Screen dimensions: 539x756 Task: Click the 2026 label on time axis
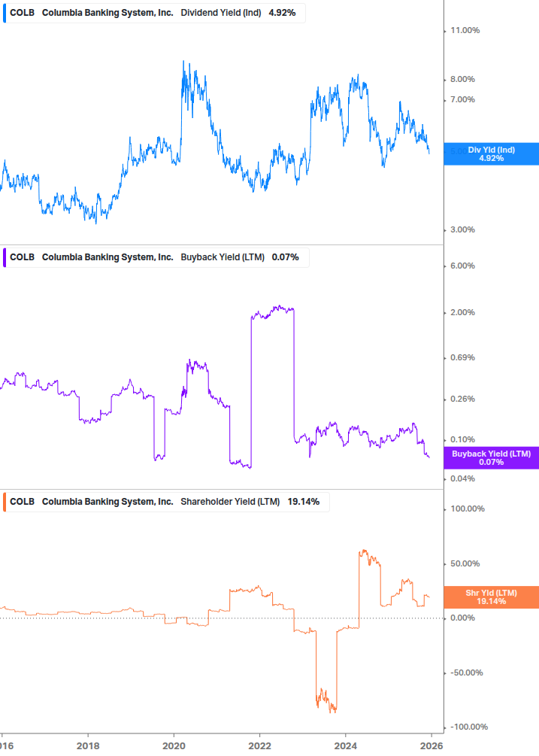[432, 746]
